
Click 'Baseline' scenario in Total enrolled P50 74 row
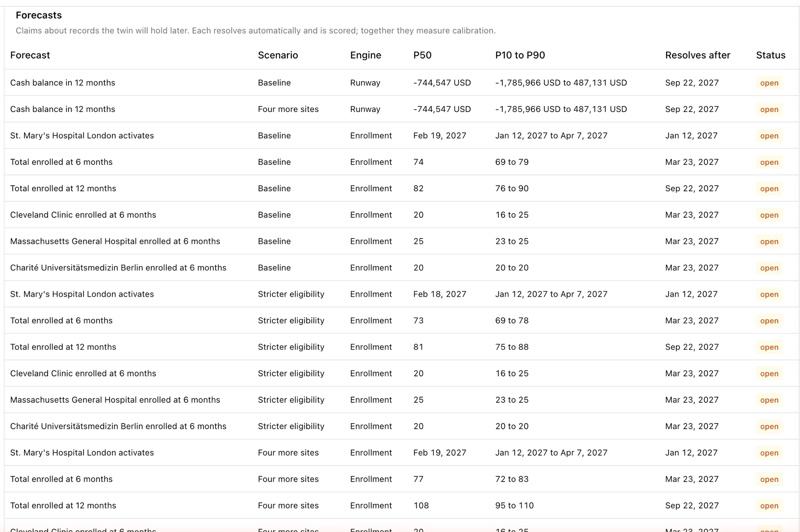pyautogui.click(x=274, y=162)
